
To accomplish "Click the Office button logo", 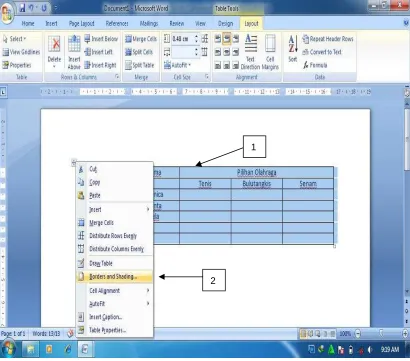I will pos(7,13).
